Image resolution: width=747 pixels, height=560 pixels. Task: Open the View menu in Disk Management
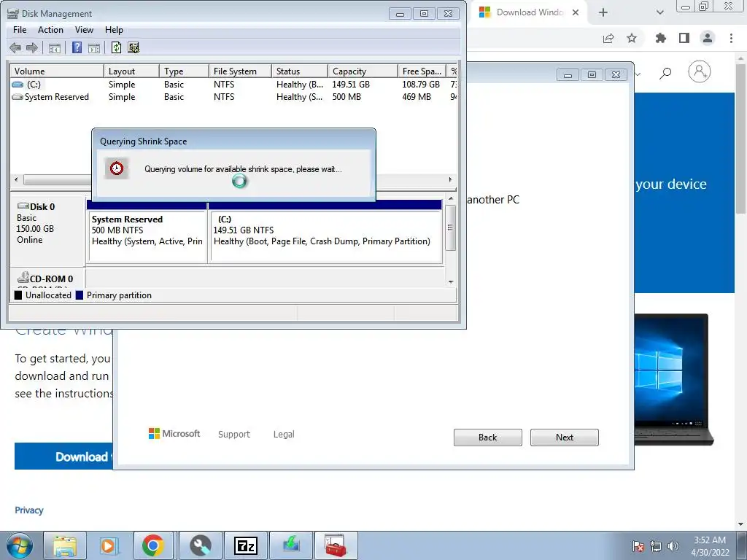[84, 29]
